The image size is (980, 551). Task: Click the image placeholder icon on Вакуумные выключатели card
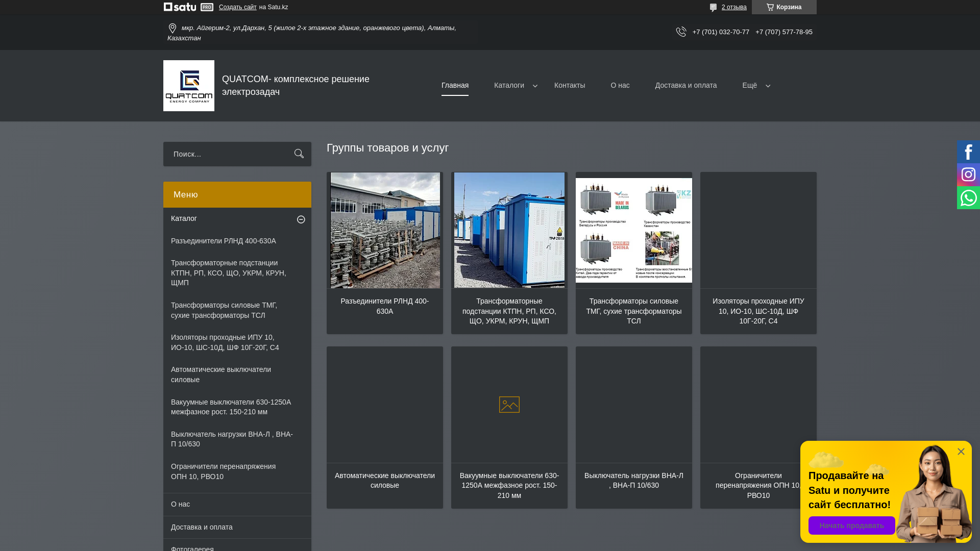tap(509, 405)
